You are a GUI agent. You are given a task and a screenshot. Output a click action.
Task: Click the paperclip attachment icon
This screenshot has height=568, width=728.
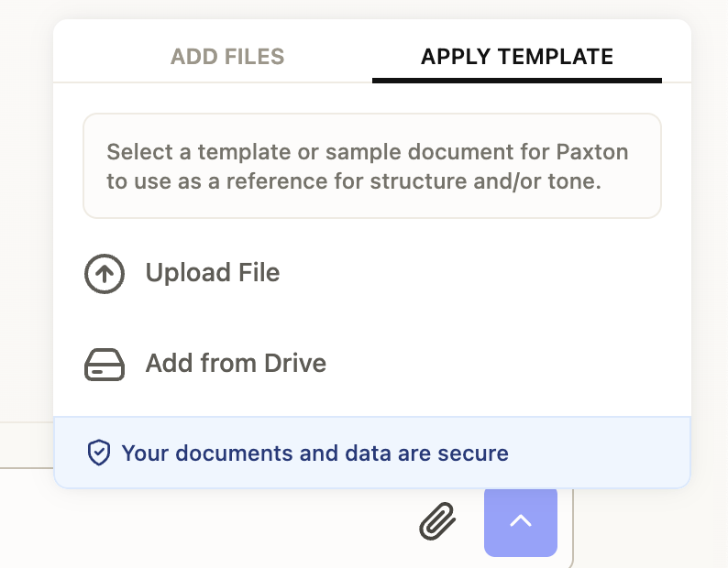coord(437,522)
